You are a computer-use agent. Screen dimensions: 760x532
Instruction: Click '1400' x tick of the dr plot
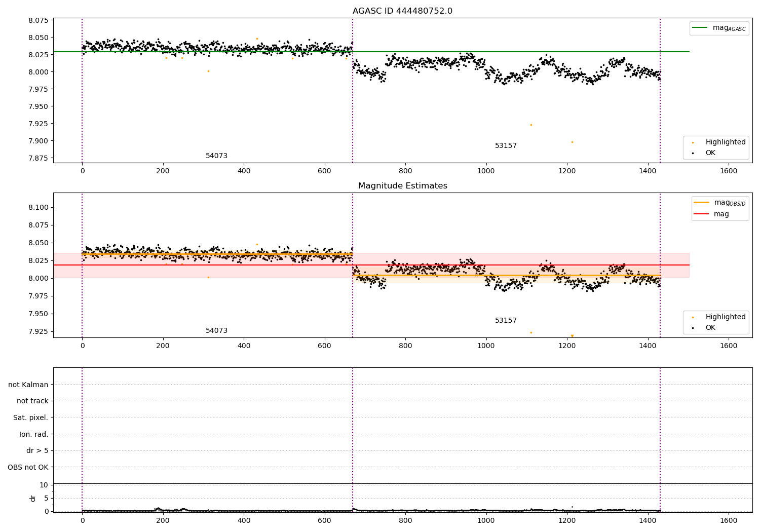(x=648, y=520)
